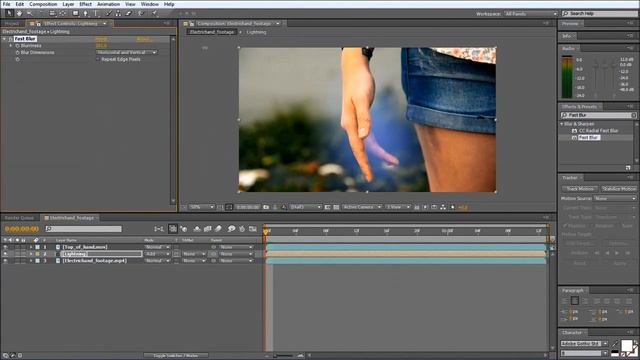Select the Pan Behind tool

[62, 13]
